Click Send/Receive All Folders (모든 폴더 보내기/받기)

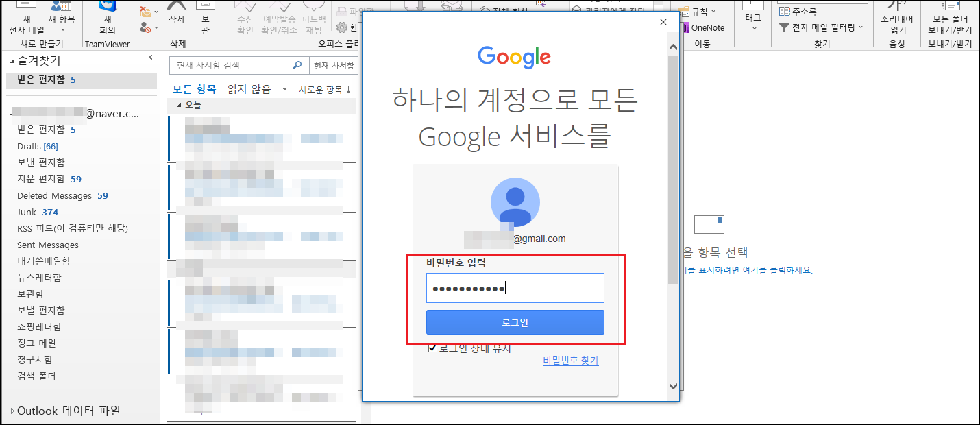[x=950, y=19]
